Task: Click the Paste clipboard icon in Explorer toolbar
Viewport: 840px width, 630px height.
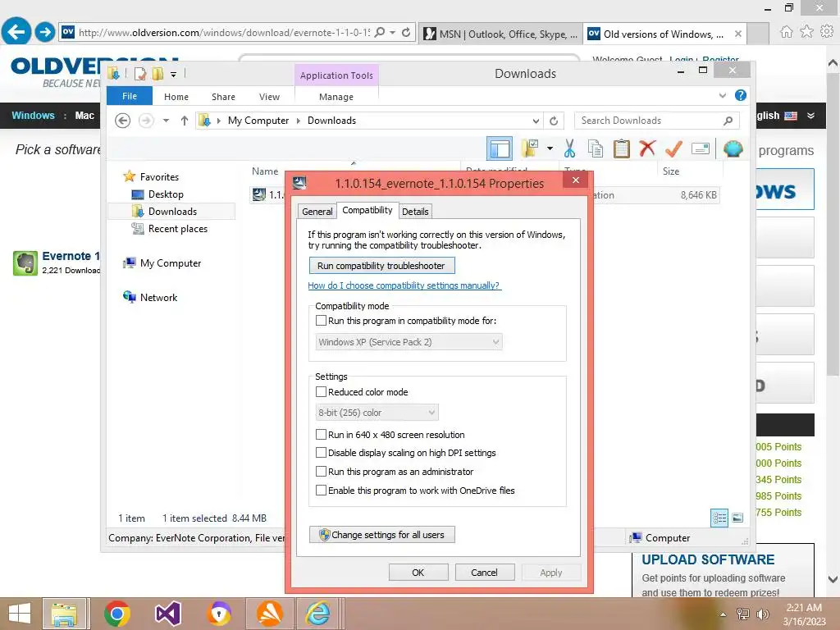Action: click(622, 148)
